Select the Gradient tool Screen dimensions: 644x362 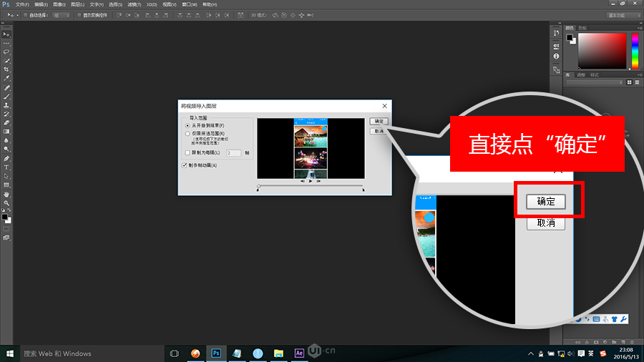[6, 132]
